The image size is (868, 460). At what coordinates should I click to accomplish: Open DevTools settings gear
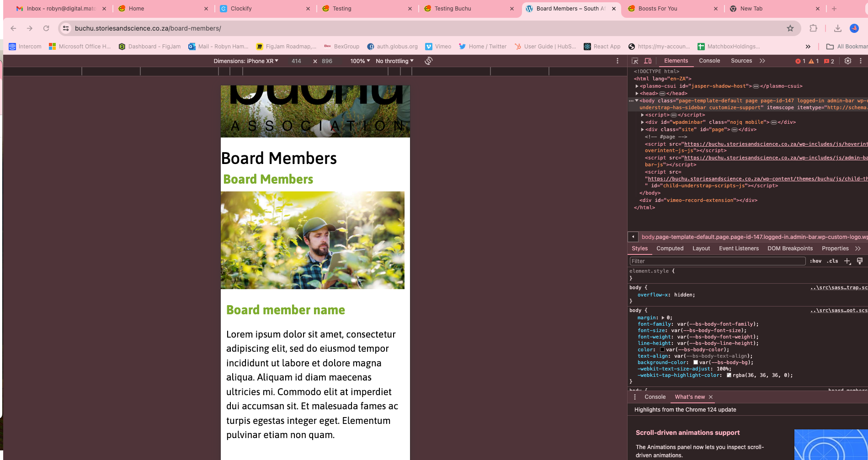847,61
